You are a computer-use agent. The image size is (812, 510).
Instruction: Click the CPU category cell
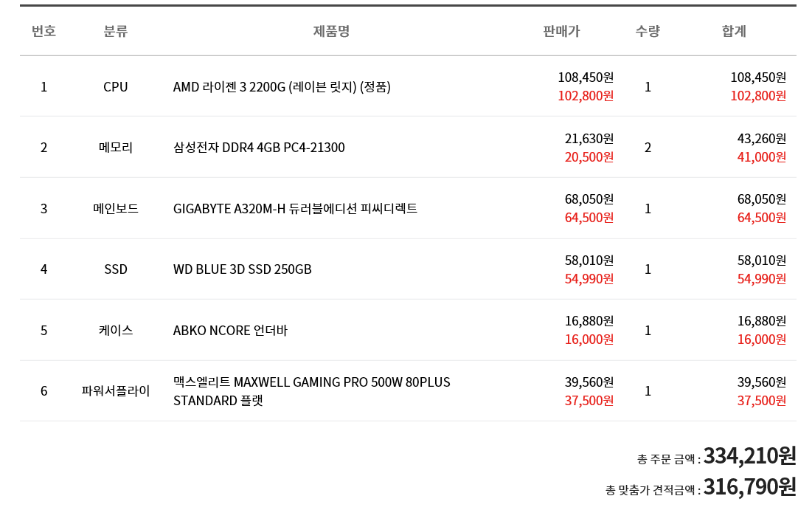(x=116, y=87)
